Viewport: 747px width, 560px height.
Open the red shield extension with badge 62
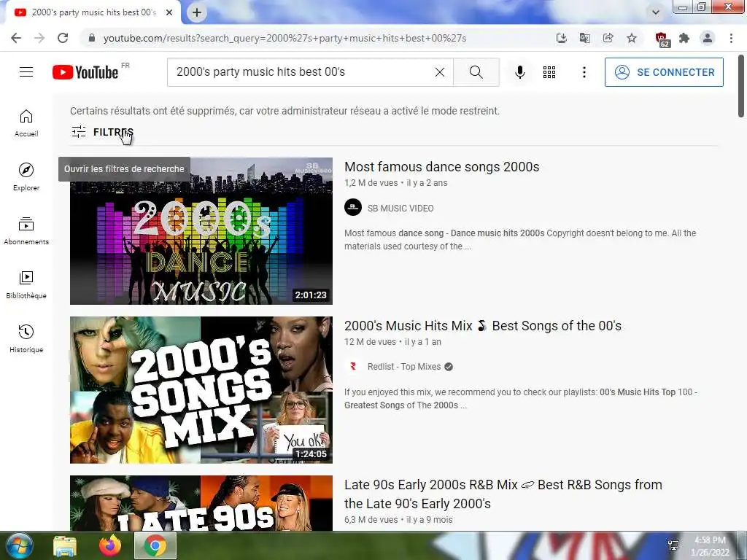(x=661, y=39)
